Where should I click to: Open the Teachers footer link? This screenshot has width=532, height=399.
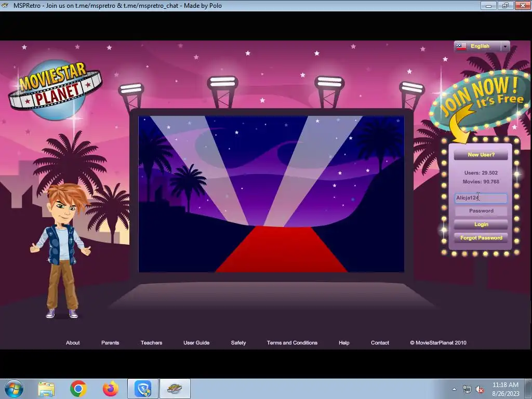pyautogui.click(x=151, y=343)
